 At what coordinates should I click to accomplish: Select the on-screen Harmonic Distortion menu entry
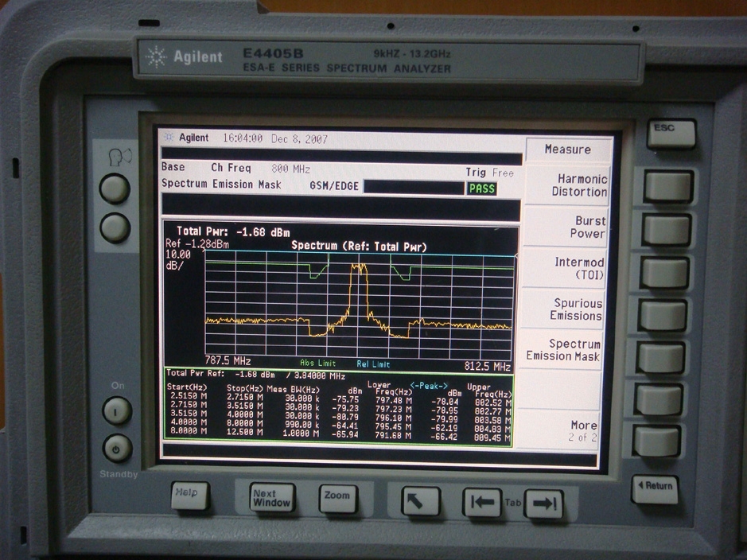coord(567,185)
